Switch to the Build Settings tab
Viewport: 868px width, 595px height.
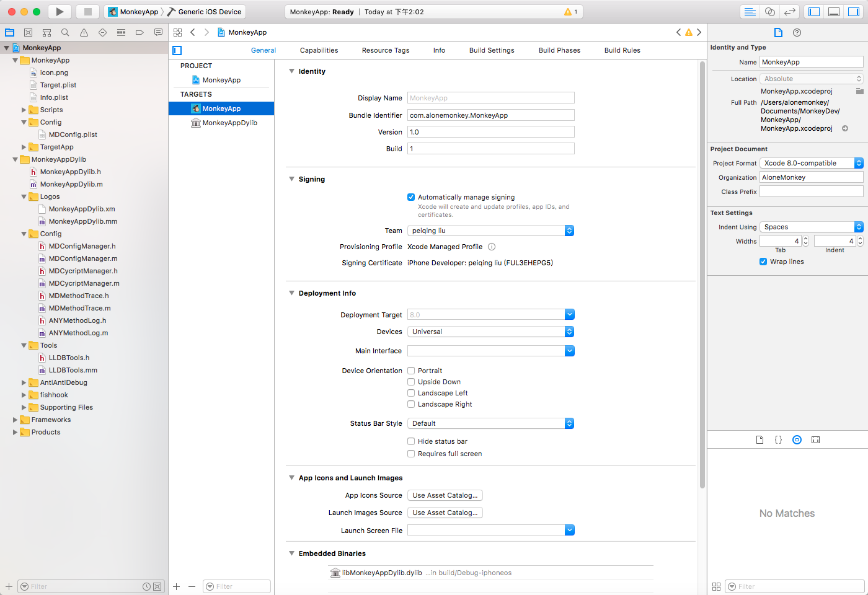click(x=492, y=50)
